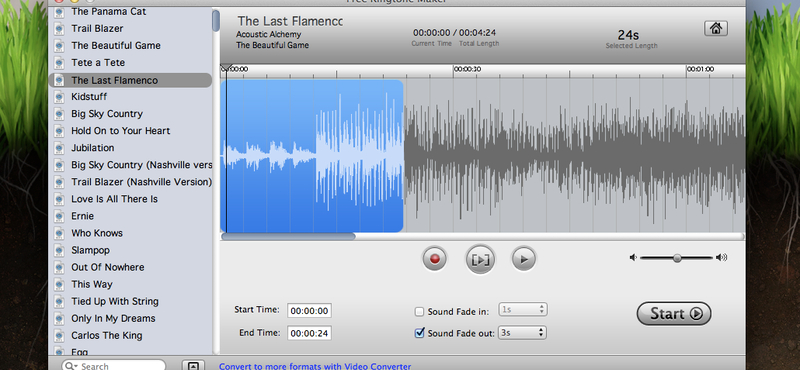
Task: Click the file icon beside Kidstuff
Action: pyautogui.click(x=59, y=96)
